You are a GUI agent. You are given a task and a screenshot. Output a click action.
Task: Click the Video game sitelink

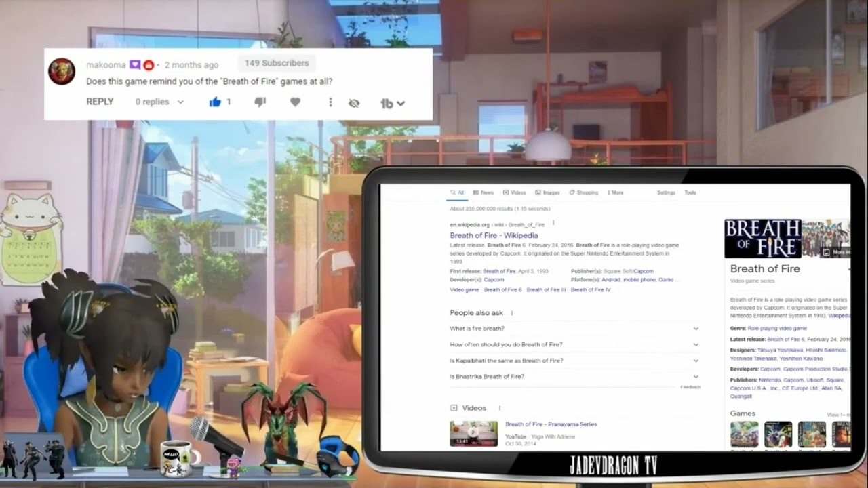[x=465, y=289]
